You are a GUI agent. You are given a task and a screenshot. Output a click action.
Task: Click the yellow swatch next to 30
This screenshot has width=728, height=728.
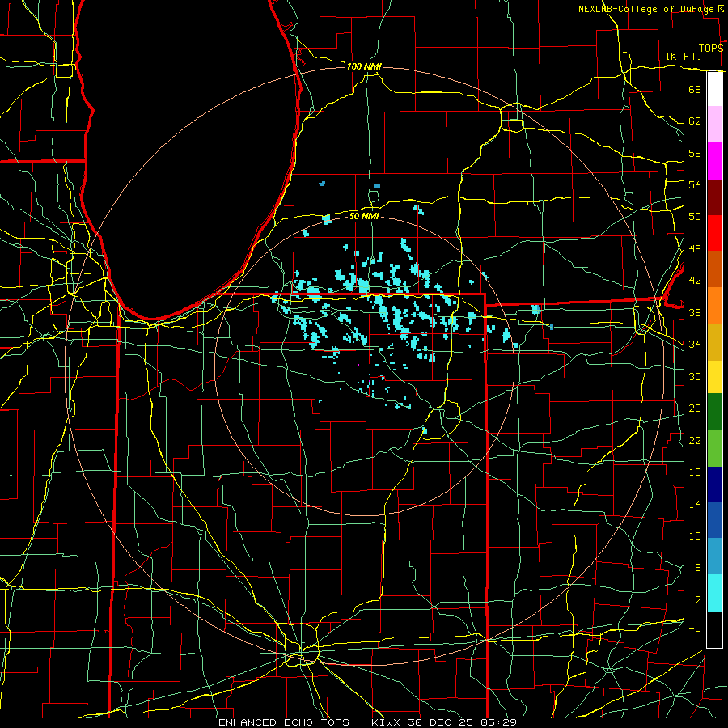tap(714, 376)
